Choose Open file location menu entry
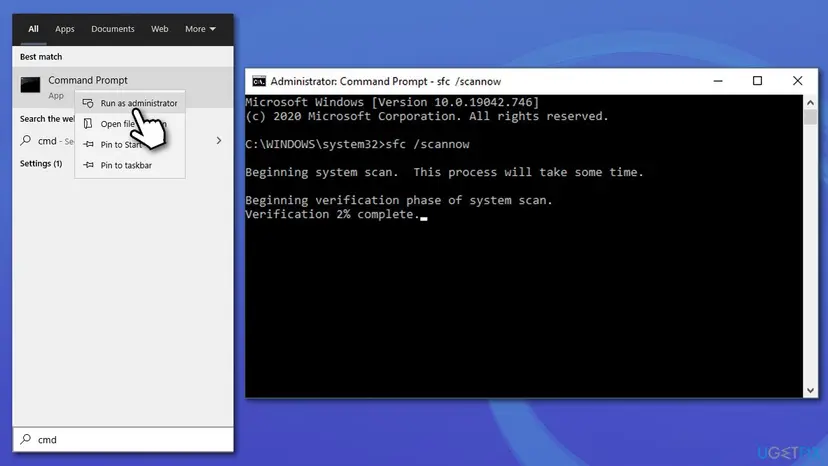Viewport: 828px width, 466px height. (130, 124)
